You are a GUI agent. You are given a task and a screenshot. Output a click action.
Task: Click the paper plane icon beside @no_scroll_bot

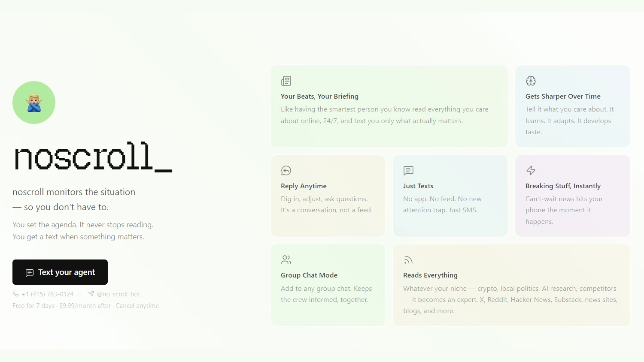(x=91, y=294)
